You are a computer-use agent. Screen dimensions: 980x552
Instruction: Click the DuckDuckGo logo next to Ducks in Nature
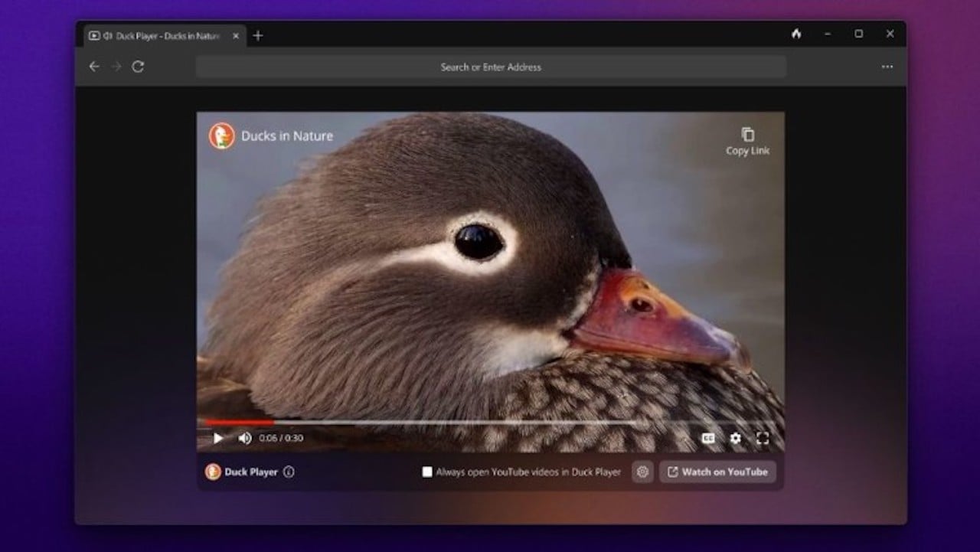coord(223,136)
